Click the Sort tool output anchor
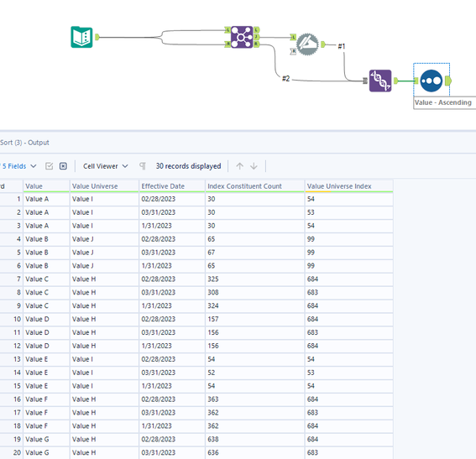Image resolution: width=476 pixels, height=459 pixels. pyautogui.click(x=448, y=81)
